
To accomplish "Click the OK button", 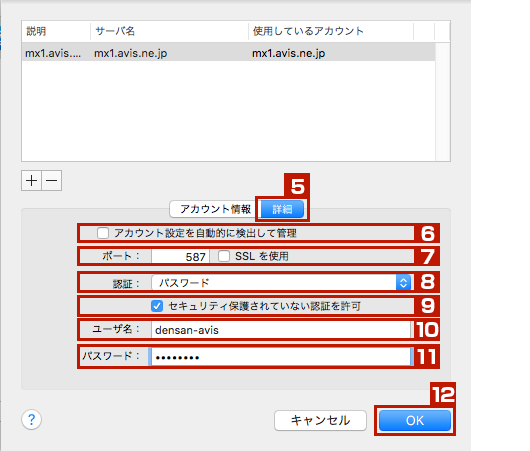I will 415,421.
